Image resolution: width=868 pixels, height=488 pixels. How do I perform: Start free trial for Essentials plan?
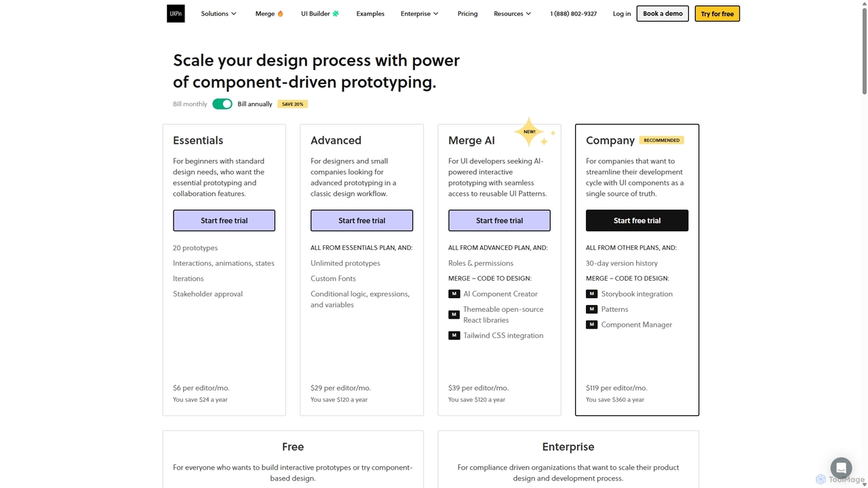224,220
